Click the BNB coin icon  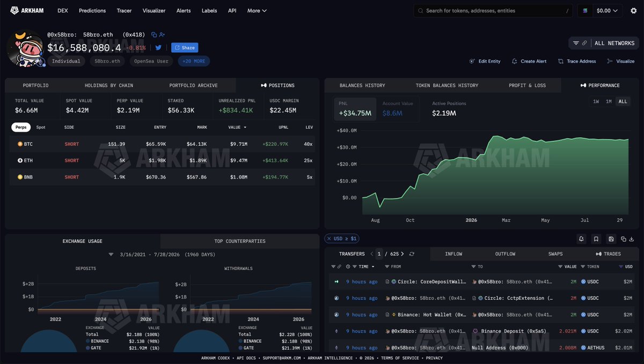(x=20, y=177)
